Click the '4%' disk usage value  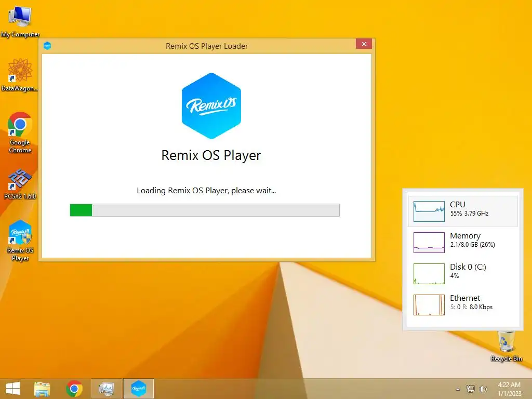(454, 276)
